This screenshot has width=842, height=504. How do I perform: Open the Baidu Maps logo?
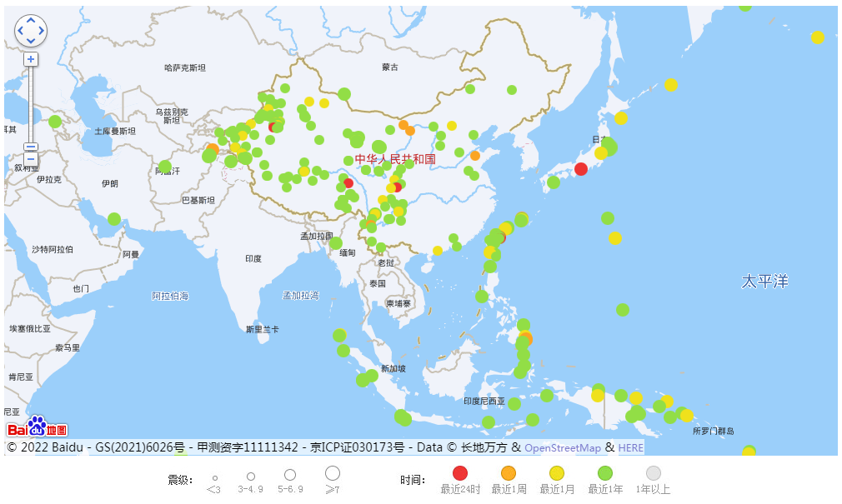click(37, 427)
